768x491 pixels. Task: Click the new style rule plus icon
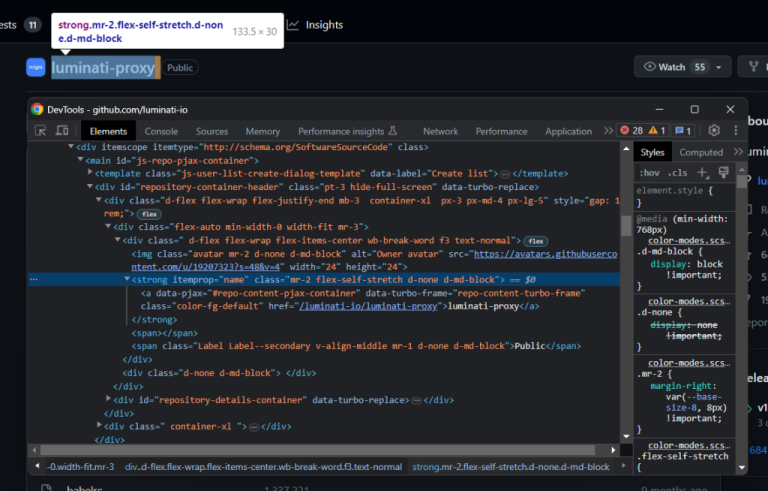704,172
